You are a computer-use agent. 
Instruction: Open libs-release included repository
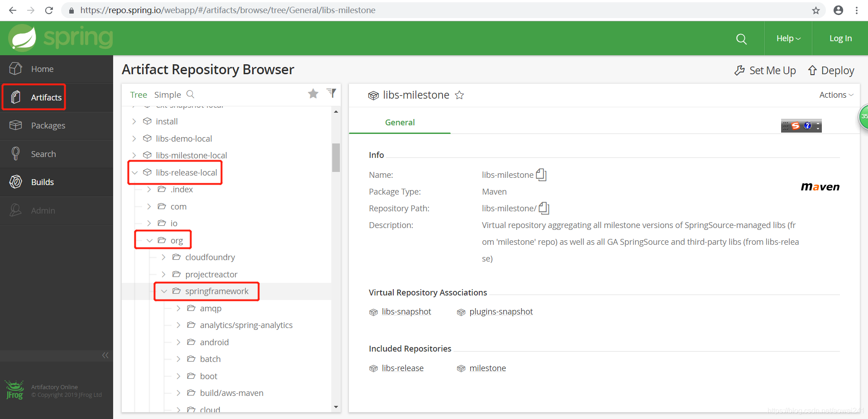pyautogui.click(x=403, y=368)
